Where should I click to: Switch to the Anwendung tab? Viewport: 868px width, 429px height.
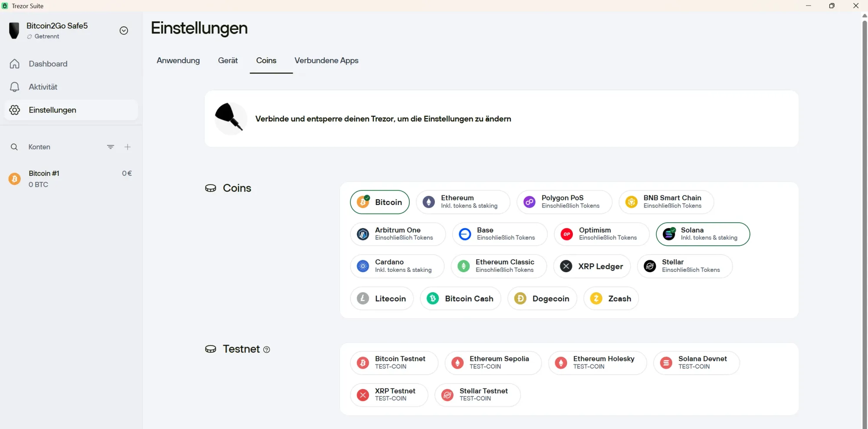tap(178, 61)
